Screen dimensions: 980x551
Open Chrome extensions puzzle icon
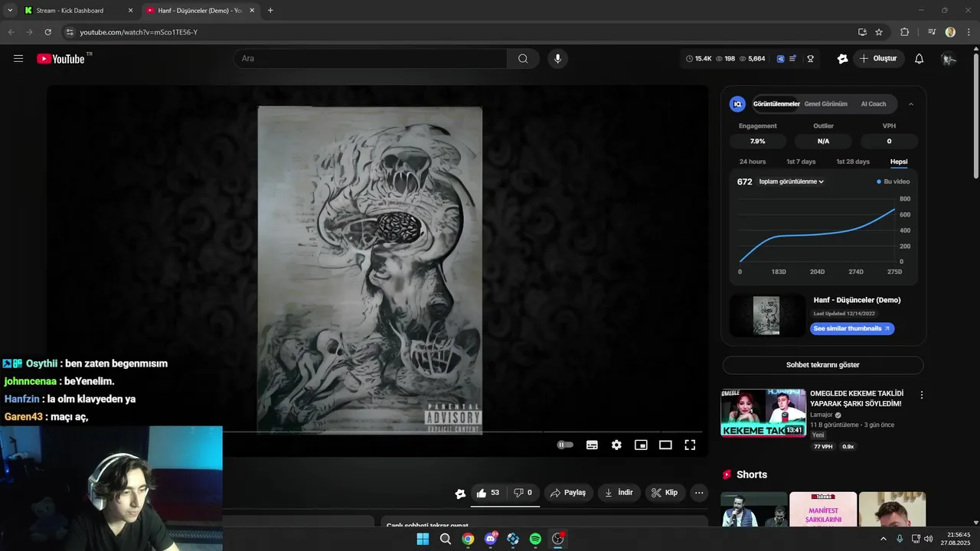pos(904,32)
